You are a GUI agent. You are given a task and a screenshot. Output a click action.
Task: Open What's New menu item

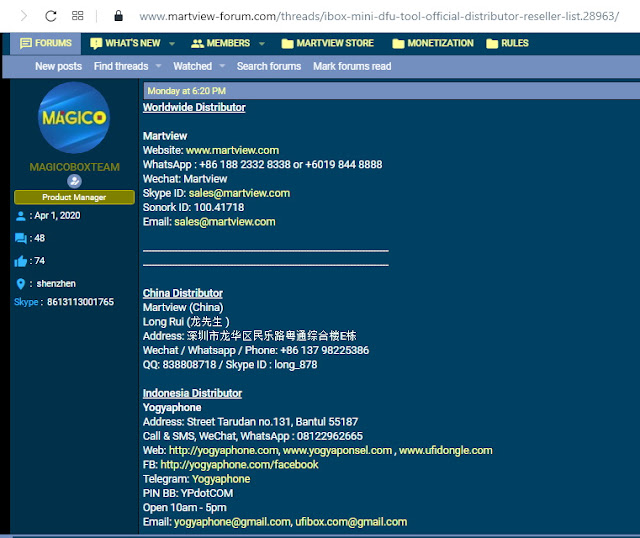point(125,43)
